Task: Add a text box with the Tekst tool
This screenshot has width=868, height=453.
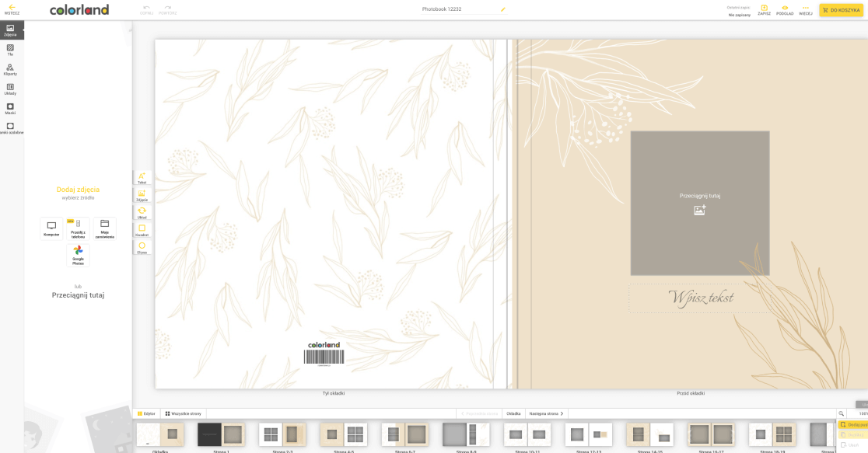Action: [x=142, y=178]
